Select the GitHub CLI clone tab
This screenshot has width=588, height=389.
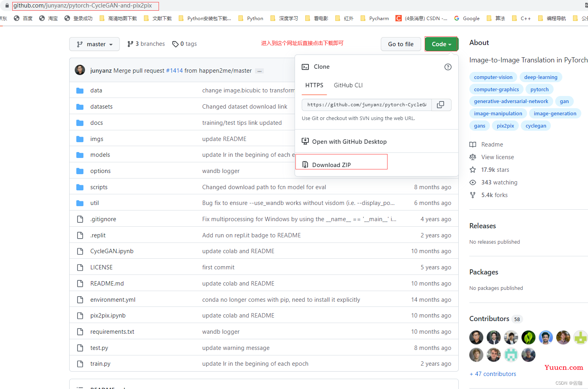(x=348, y=85)
